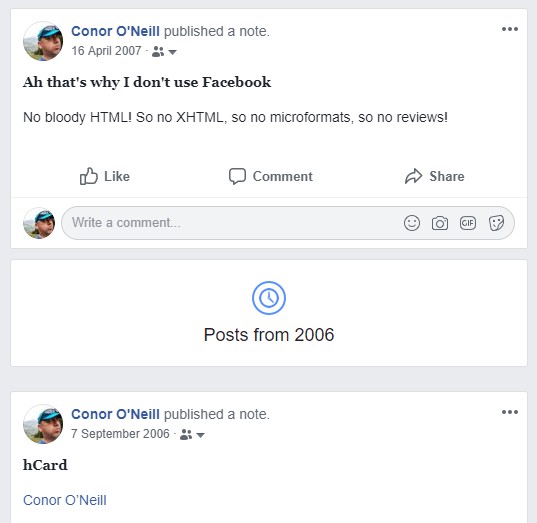This screenshot has height=523, width=537.
Task: Open Conor O'Neill name link on 2007 note
Action: (x=115, y=31)
